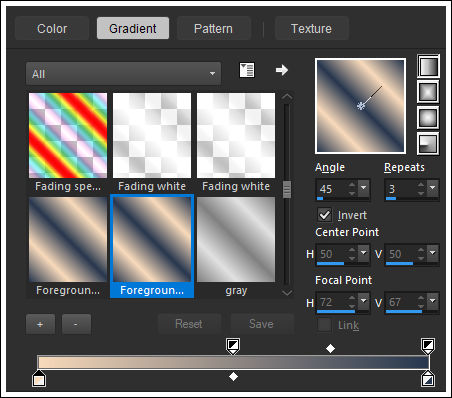
Task: Click the minus button to remove gradient
Action: [76, 324]
